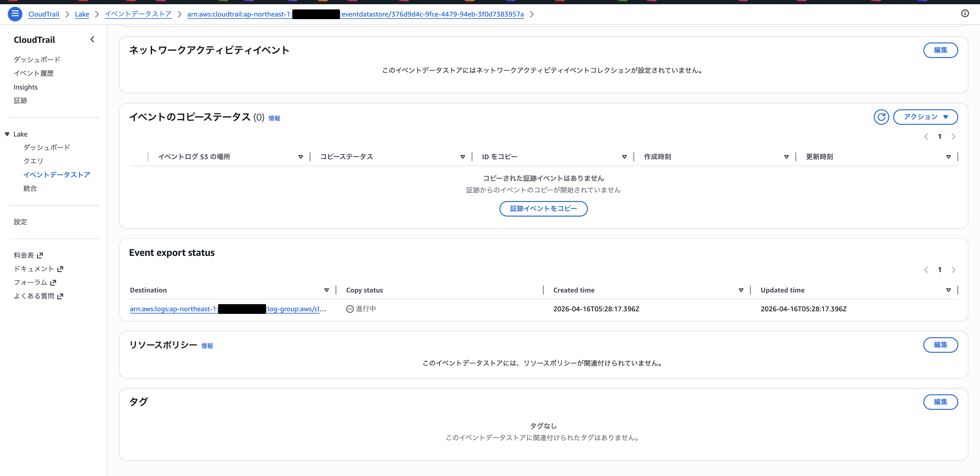Click the 進行中 copy status cell
The width and height of the screenshot is (980, 476).
pos(361,309)
